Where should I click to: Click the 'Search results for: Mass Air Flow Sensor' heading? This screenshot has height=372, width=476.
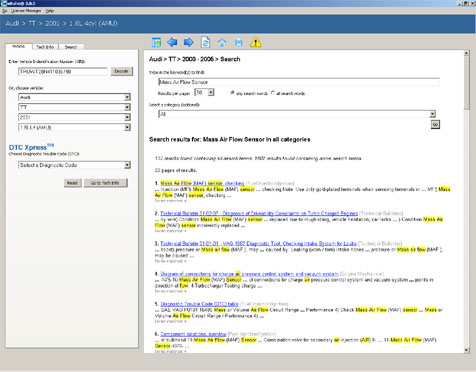[x=230, y=140]
